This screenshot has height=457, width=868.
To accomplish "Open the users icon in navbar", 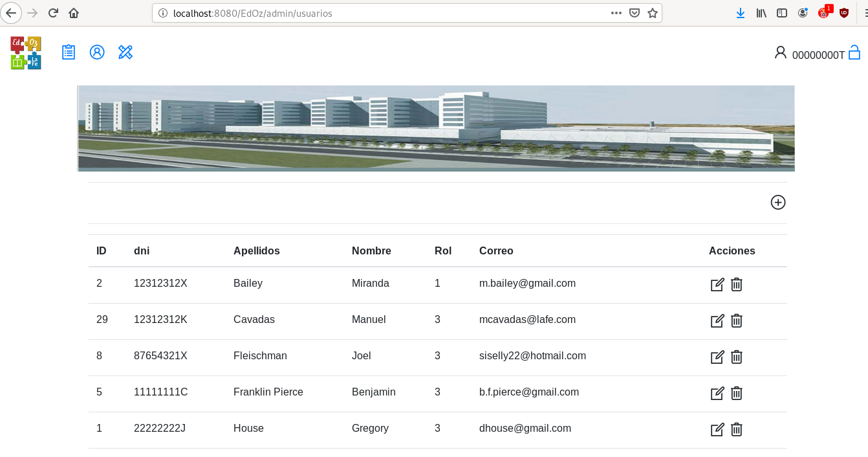I will pyautogui.click(x=97, y=52).
